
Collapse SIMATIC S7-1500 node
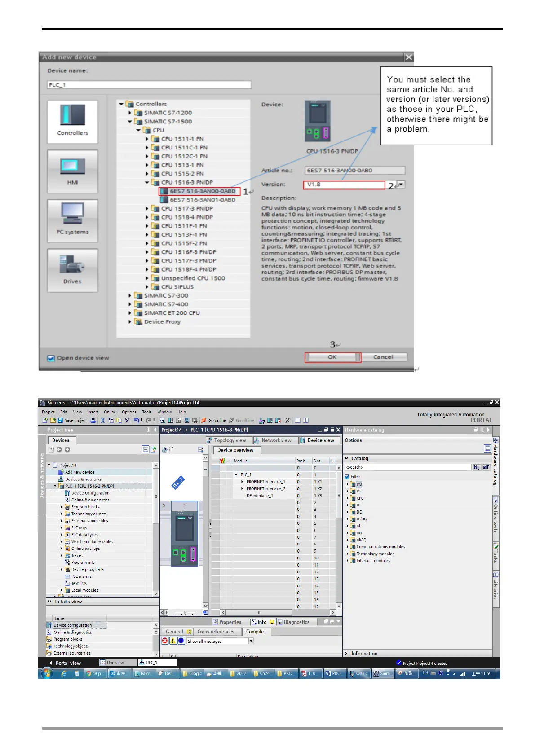130,122
